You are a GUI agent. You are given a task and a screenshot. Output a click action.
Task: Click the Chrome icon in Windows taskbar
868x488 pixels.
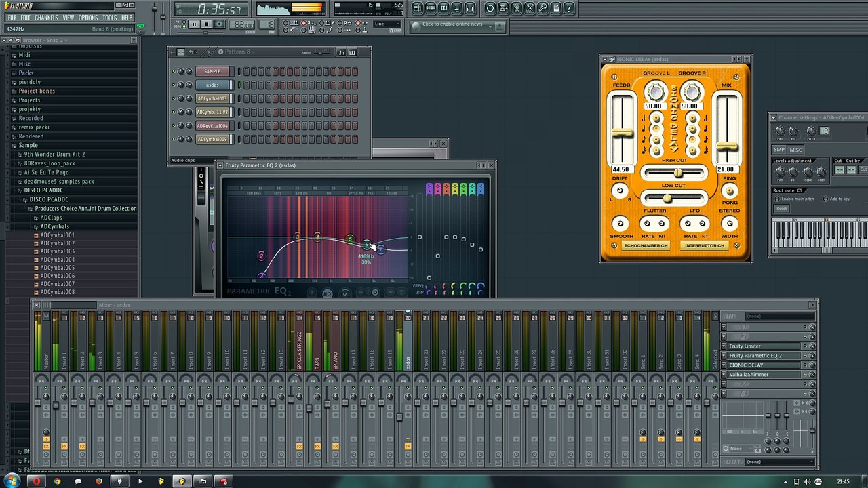point(57,481)
